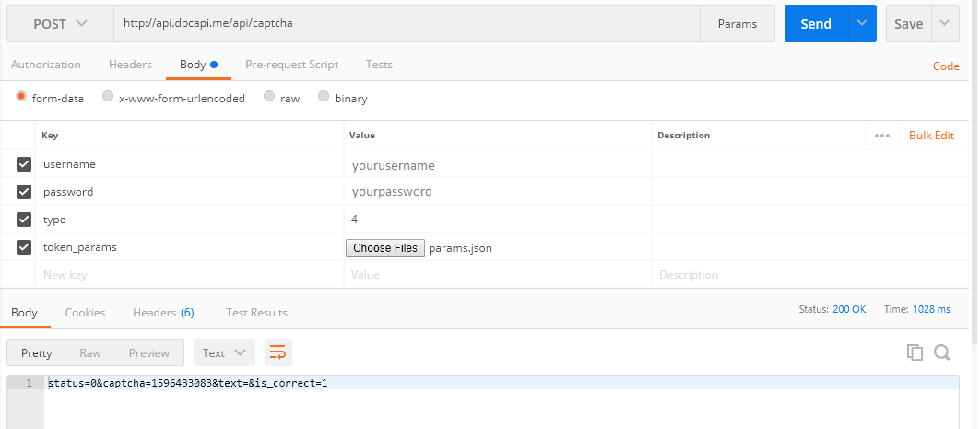Uncheck the username row checkbox
The width and height of the screenshot is (980, 429).
coord(24,164)
